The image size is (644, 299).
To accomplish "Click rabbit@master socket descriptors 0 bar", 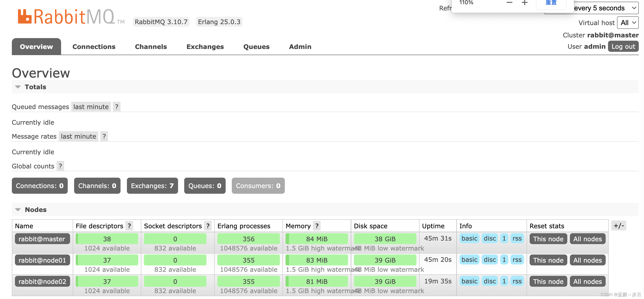I will [x=175, y=239].
